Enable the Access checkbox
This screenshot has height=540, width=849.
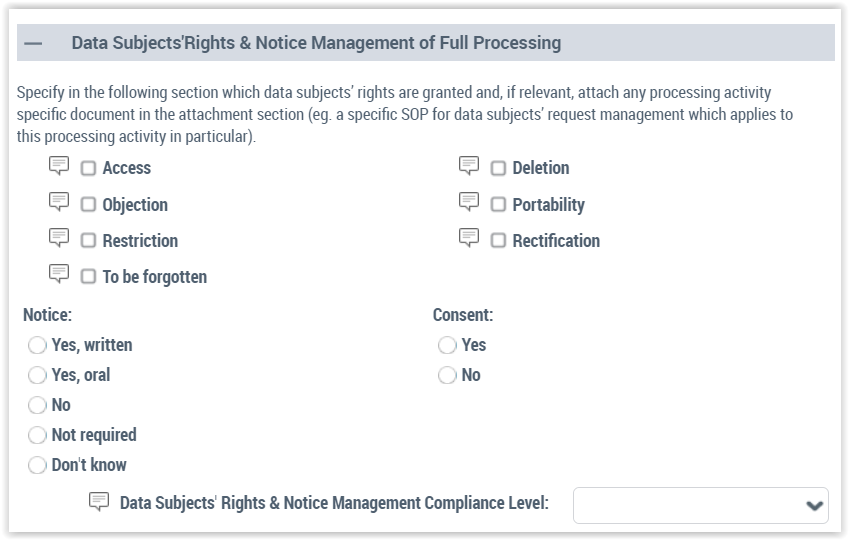click(88, 169)
